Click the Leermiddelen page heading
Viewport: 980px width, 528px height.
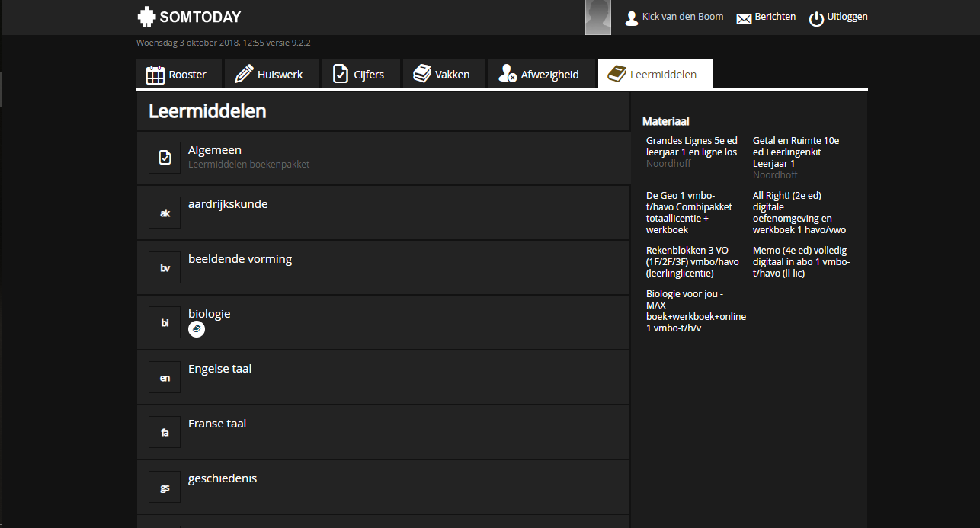pyautogui.click(x=207, y=110)
